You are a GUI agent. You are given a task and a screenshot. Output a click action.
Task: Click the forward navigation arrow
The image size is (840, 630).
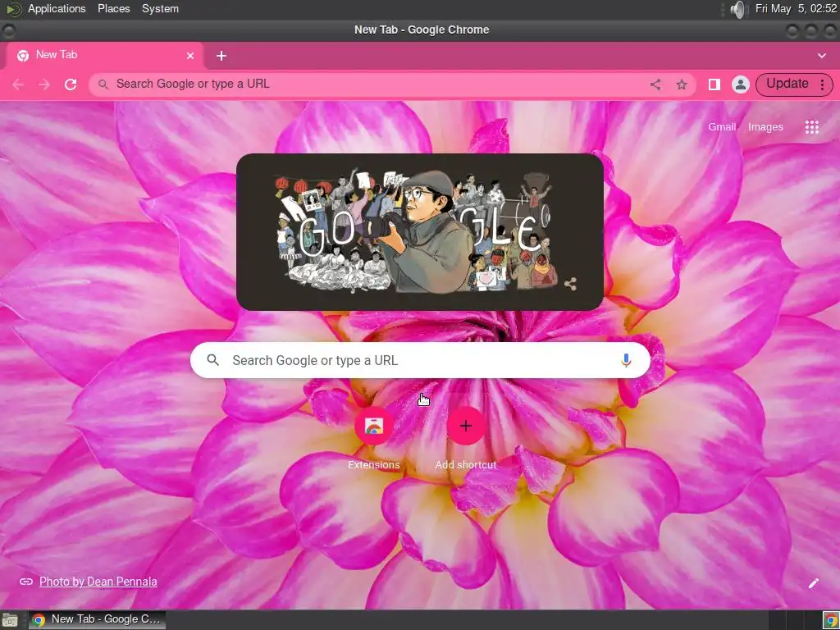[44, 84]
